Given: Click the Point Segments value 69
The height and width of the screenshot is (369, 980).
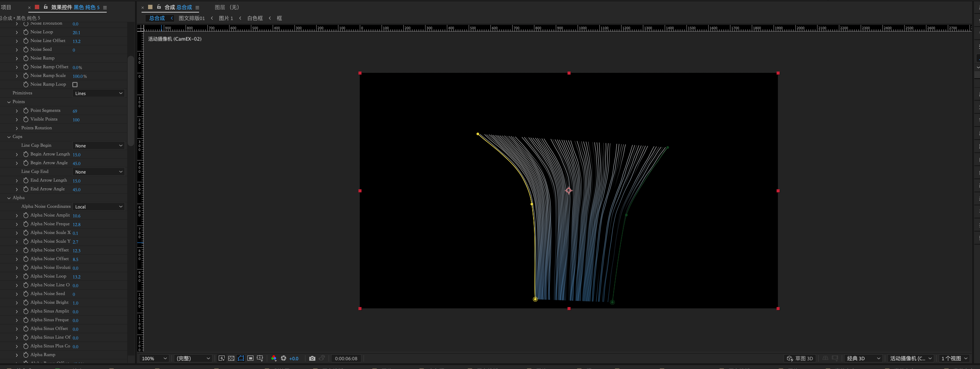Looking at the screenshot, I should (75, 111).
